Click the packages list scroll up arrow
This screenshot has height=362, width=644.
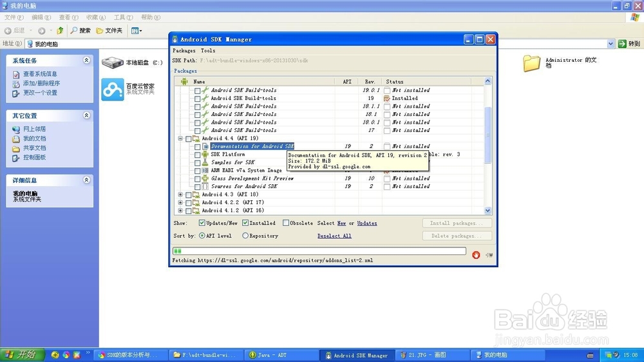point(488,81)
